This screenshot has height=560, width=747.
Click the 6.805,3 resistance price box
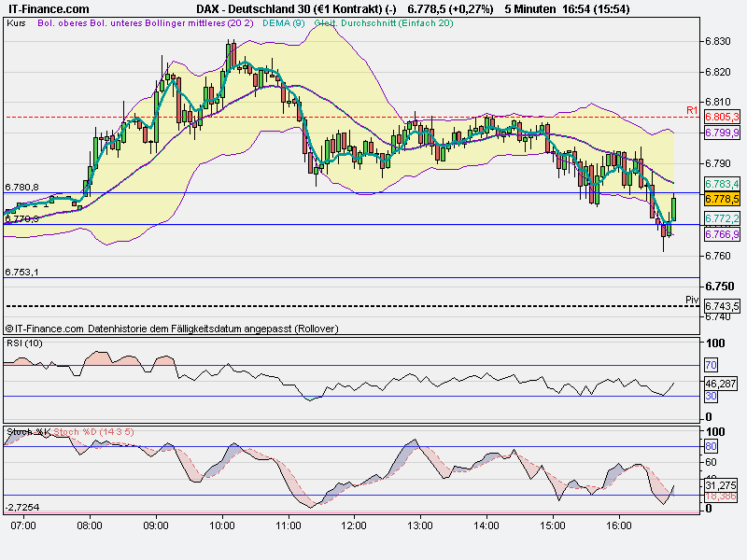(x=720, y=118)
